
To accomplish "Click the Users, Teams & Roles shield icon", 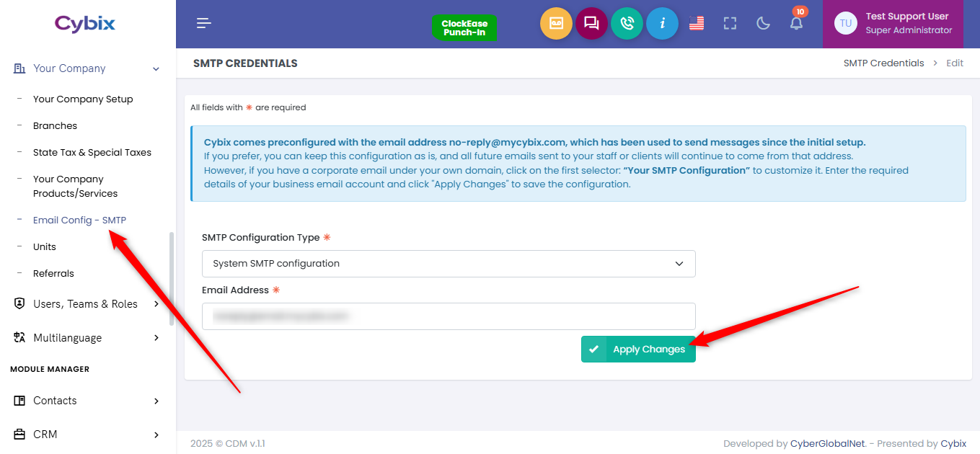I will pos(19,304).
